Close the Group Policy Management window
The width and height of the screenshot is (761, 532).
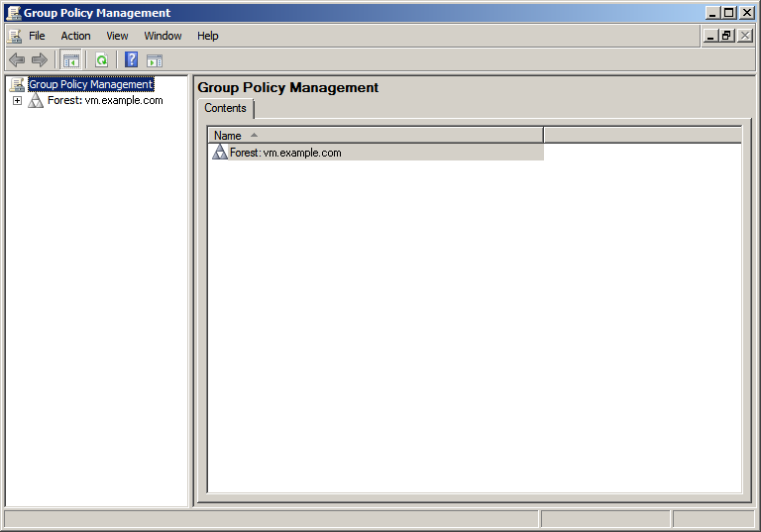[x=746, y=13]
